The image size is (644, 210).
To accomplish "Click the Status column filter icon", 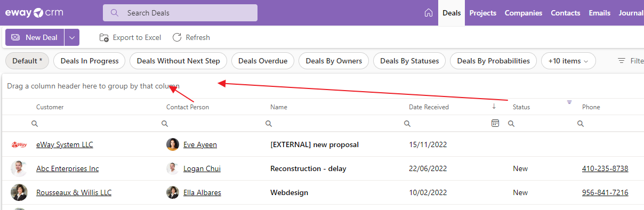I will click(x=569, y=102).
